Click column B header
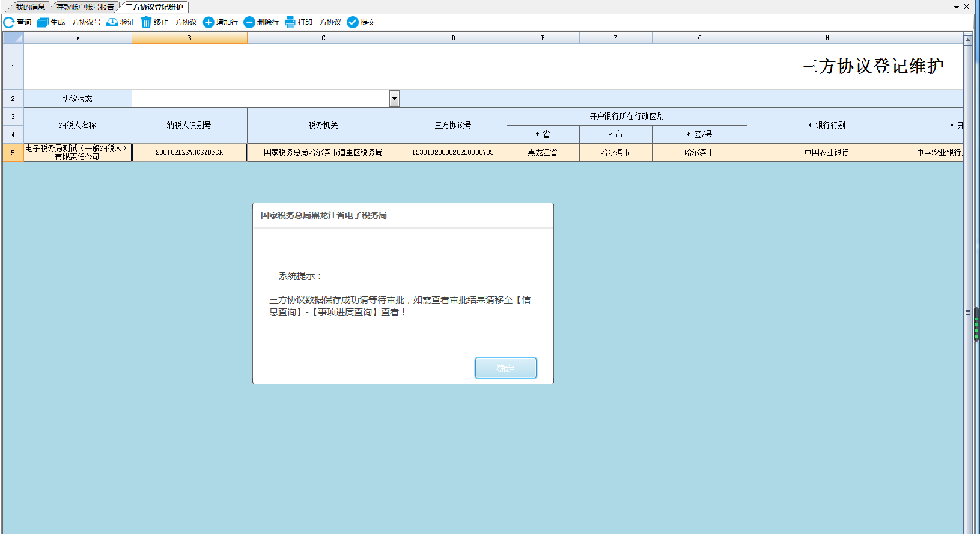Image resolution: width=980 pixels, height=534 pixels. coord(189,38)
